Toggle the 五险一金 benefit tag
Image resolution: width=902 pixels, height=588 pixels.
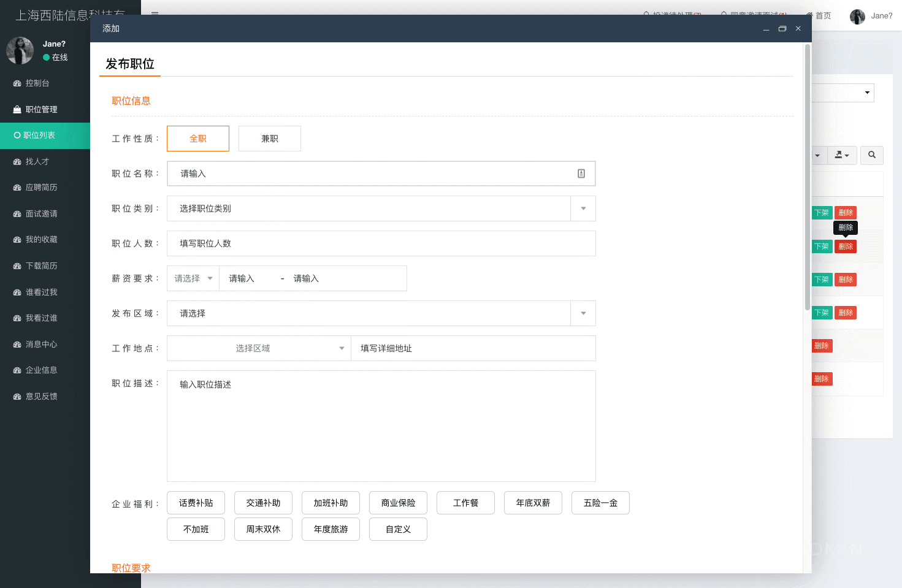coord(600,503)
